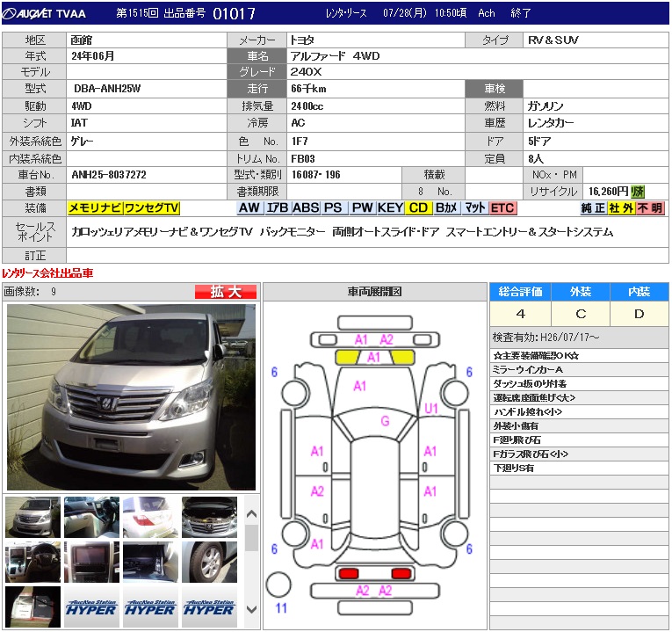The height and width of the screenshot is (632, 672).
Task: Select the open-hood engine thumbnail
Action: pyautogui.click(x=209, y=517)
